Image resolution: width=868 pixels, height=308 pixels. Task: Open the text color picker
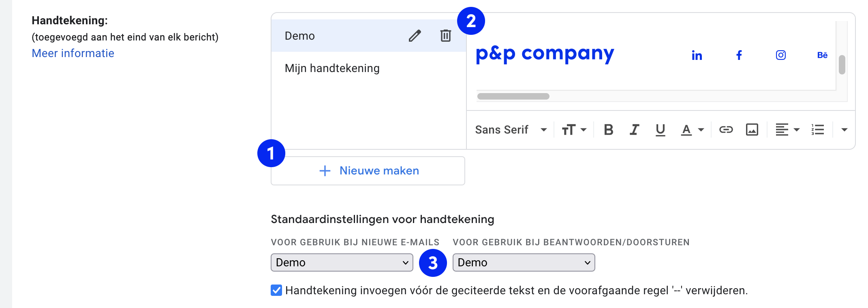[x=692, y=130]
